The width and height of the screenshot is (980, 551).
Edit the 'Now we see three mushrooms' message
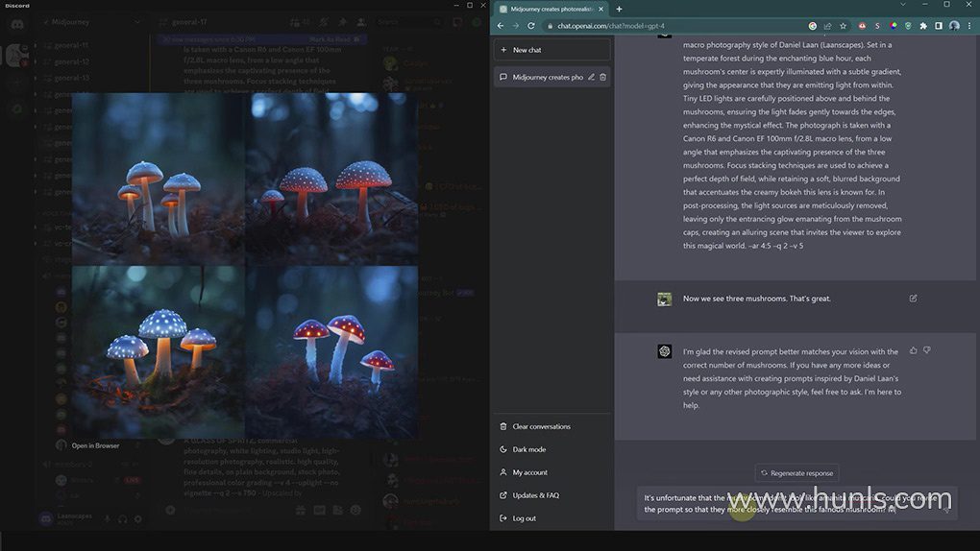[913, 299]
